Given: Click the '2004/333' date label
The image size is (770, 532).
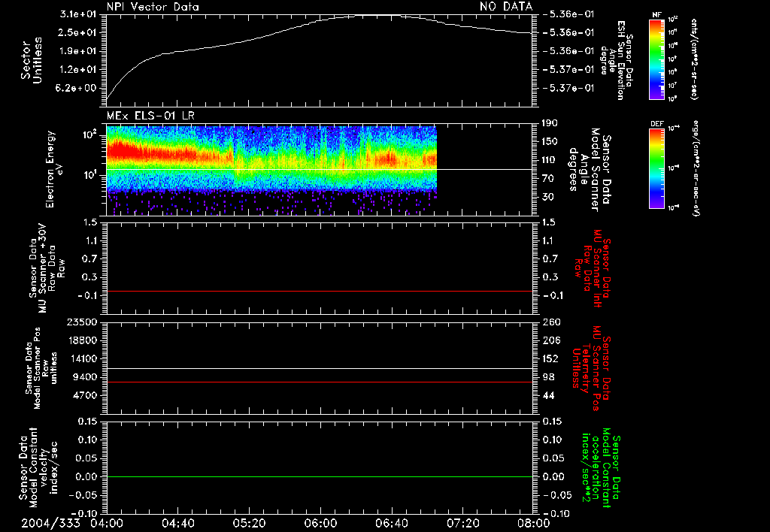Looking at the screenshot, I should (x=50, y=523).
